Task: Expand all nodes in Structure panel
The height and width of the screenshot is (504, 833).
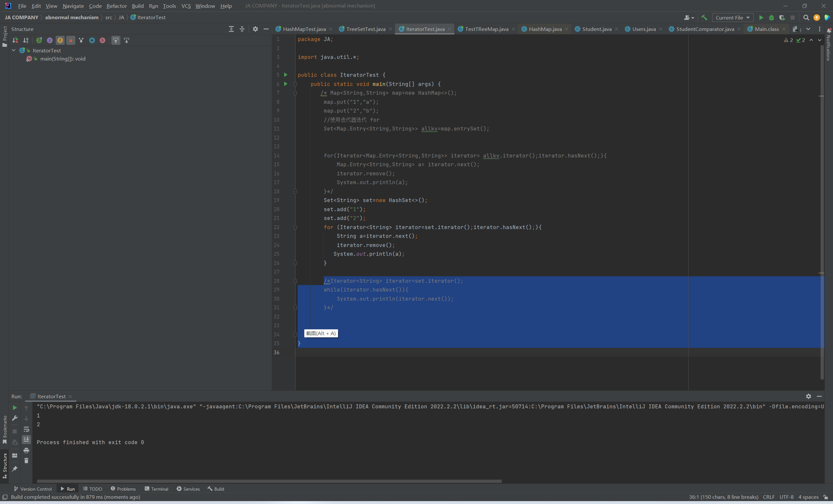Action: (231, 29)
